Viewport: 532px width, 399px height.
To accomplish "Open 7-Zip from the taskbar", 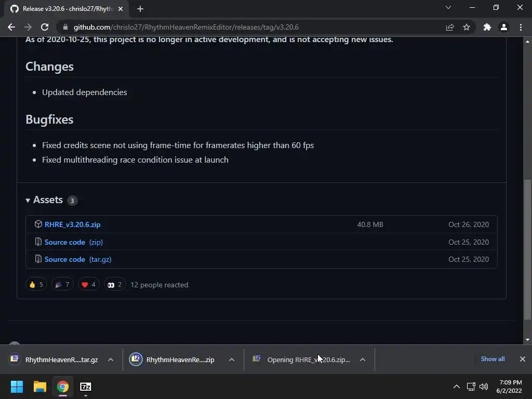I will (x=86, y=387).
